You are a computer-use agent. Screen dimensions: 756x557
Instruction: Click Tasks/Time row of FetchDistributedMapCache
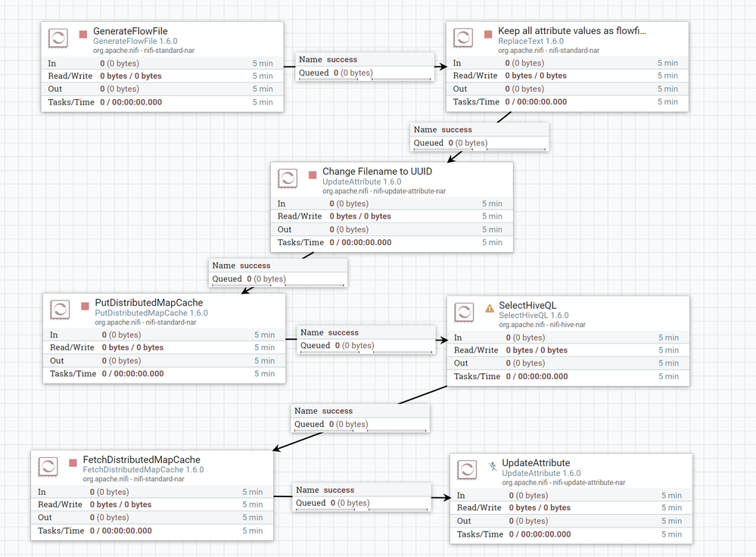152,531
